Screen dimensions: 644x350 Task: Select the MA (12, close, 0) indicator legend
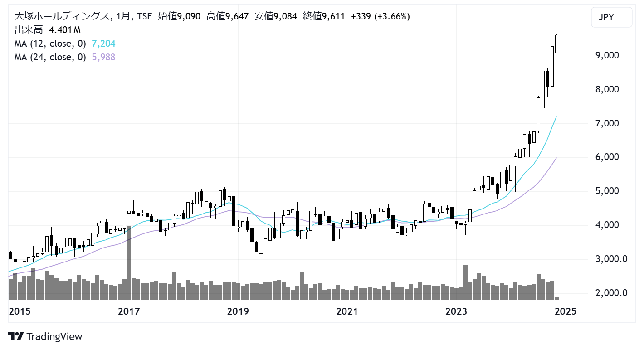point(50,44)
